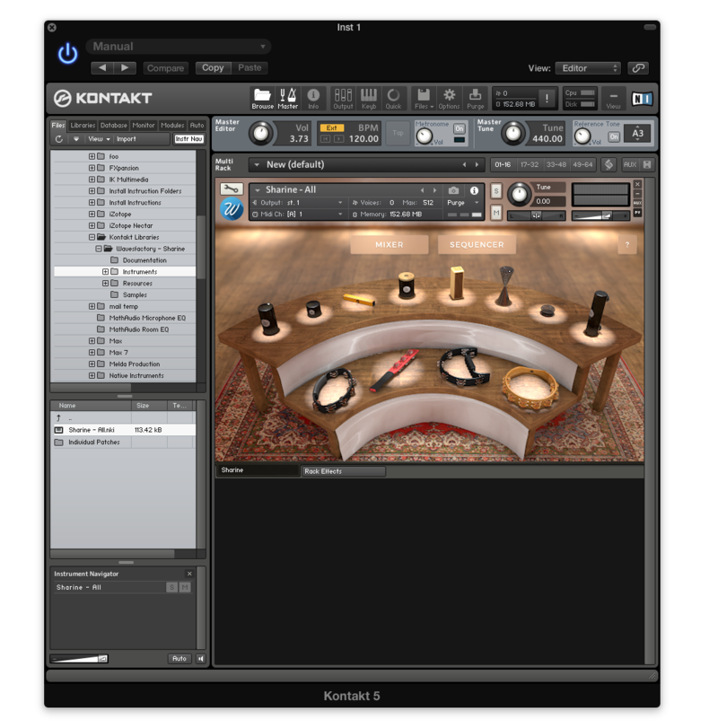
Task: Click the camera snapshot icon
Action: [x=454, y=190]
